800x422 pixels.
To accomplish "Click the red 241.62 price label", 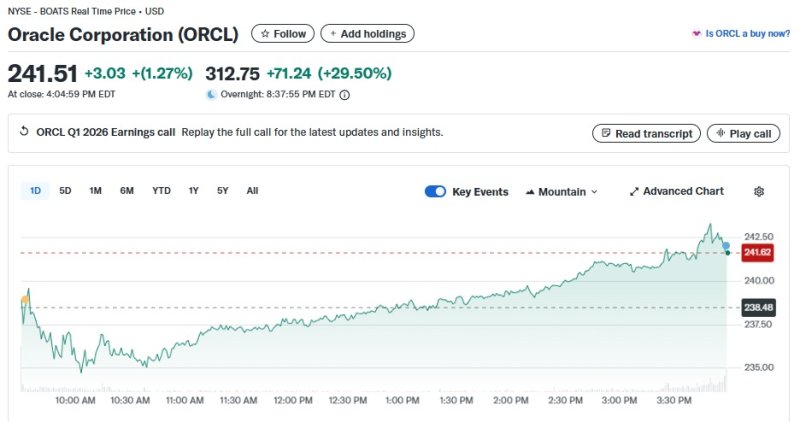I will [x=757, y=253].
